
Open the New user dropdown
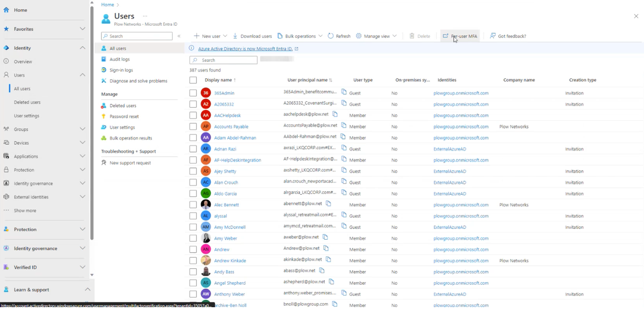coord(210,36)
